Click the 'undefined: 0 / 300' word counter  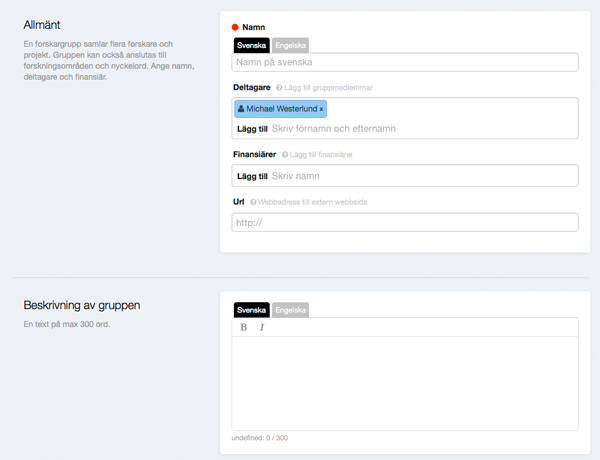(259, 438)
